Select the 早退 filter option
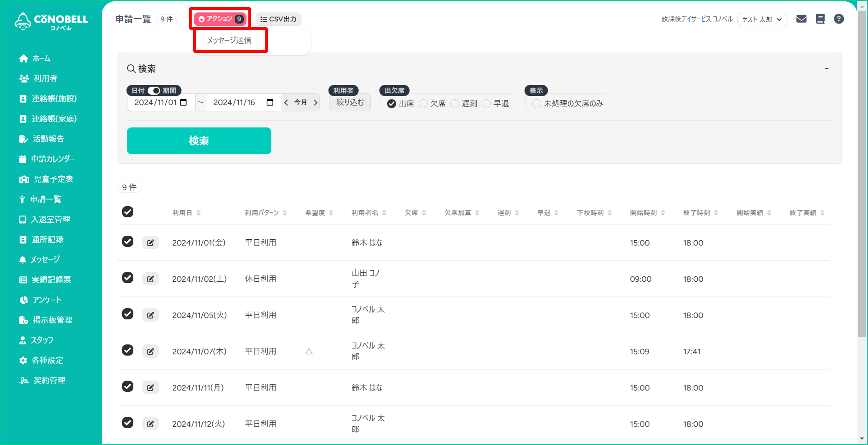868x445 pixels. 486,103
